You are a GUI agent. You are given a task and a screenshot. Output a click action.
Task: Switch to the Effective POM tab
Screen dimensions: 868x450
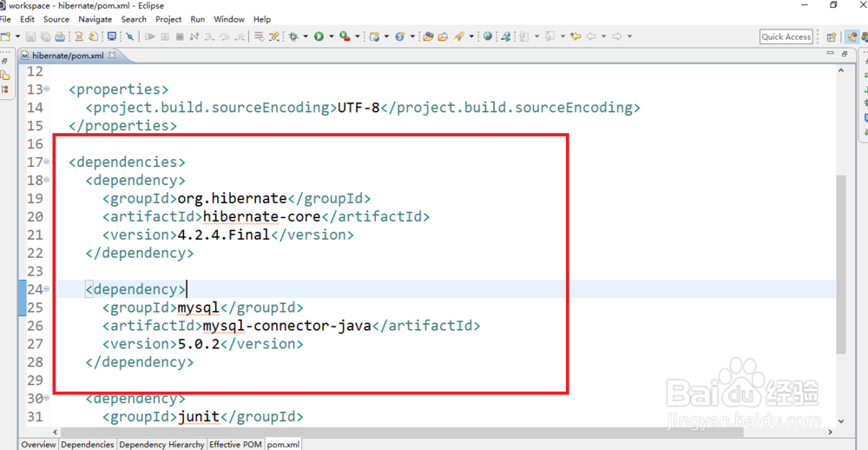[235, 445]
